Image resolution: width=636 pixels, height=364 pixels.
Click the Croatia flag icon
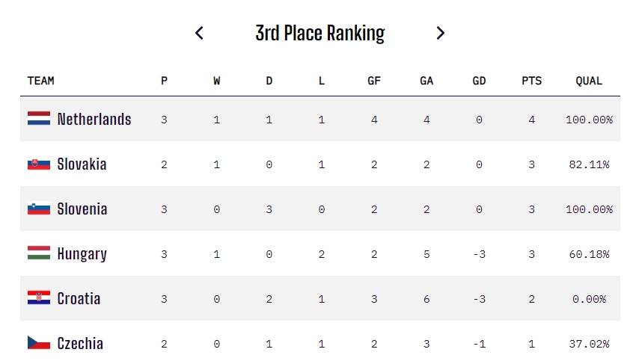pos(39,298)
